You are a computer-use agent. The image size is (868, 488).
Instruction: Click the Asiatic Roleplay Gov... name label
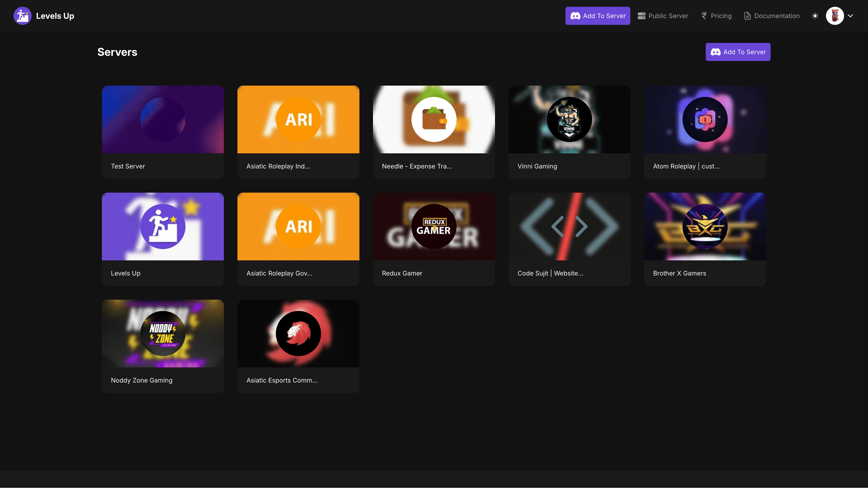pos(279,273)
